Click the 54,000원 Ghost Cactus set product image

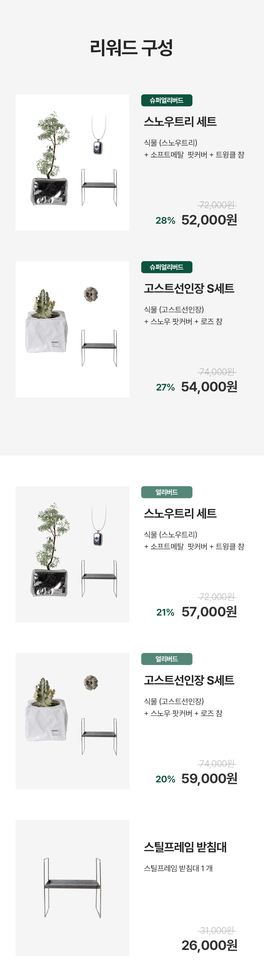[72, 329]
